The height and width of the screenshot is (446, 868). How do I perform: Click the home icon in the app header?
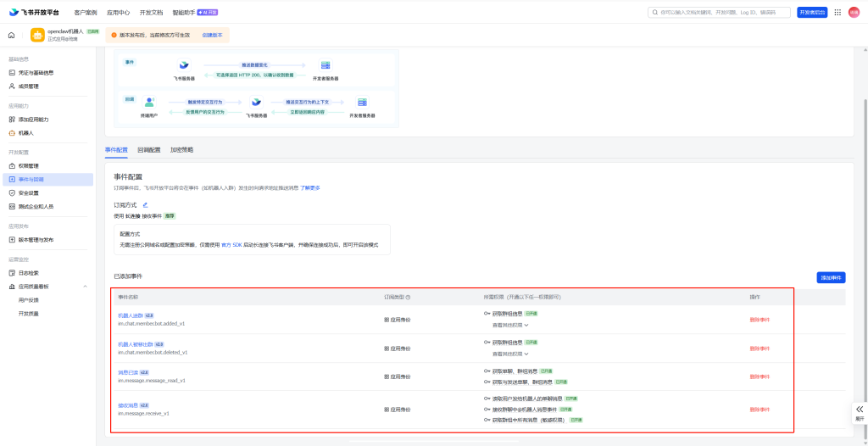click(12, 35)
